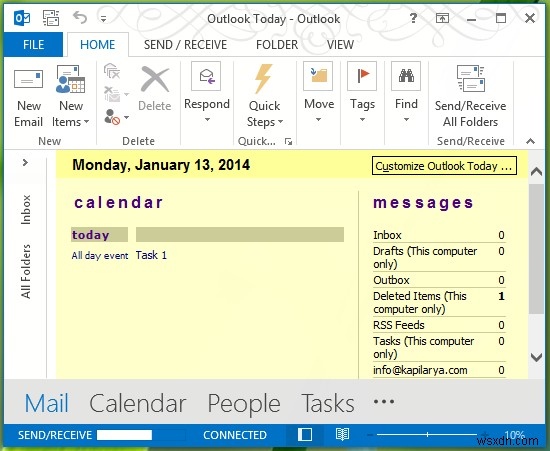Open the Quick Steps gallery
550x451 pixels.
tap(264, 96)
